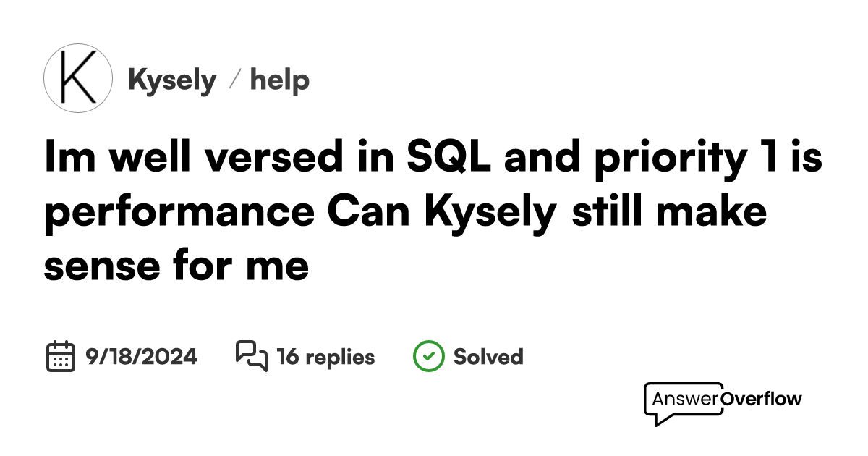Click the chat bubbles replies icon

coord(251,356)
